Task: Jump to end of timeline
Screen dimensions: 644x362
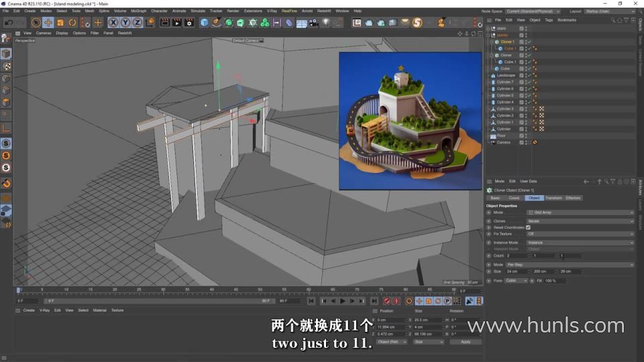Action: [374, 301]
